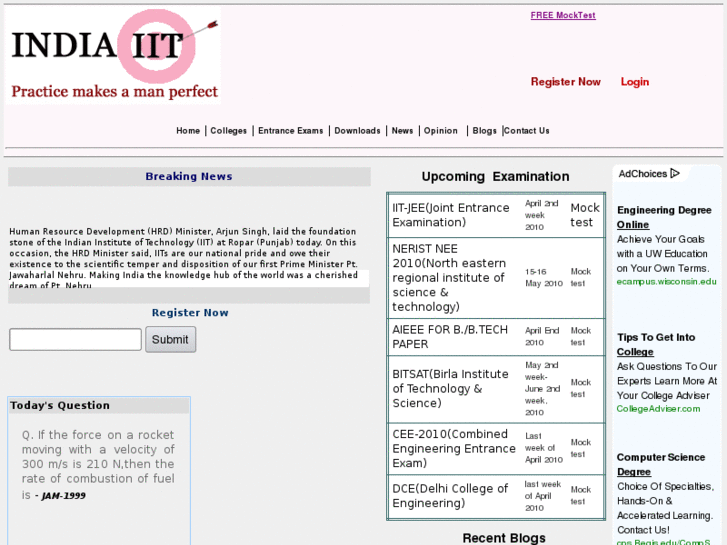
Task: Select BITSAT (Birla Institute of Technology) entry
Action: (x=450, y=389)
